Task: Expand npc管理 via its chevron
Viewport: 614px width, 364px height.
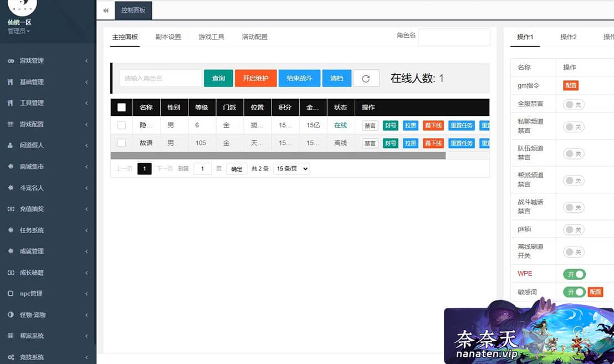Action: tap(86, 294)
